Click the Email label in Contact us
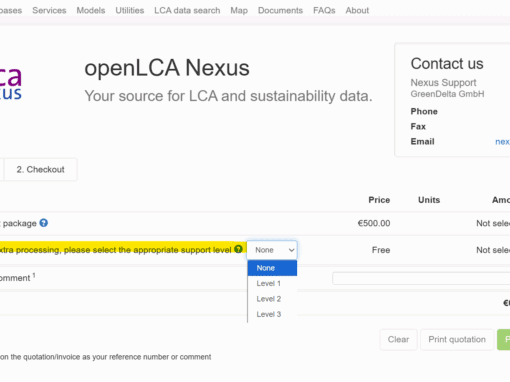This screenshot has height=382, width=510. pyautogui.click(x=422, y=142)
